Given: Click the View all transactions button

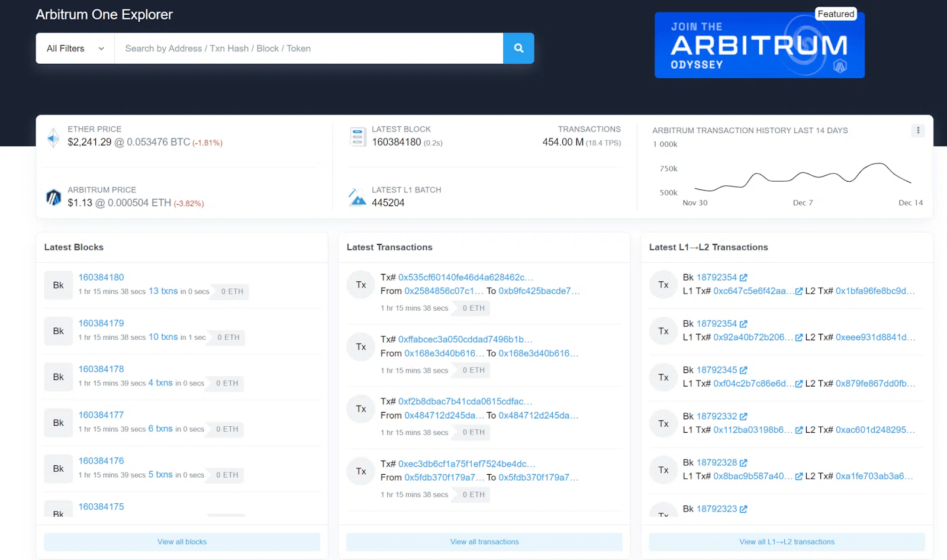Looking at the screenshot, I should (x=484, y=541).
